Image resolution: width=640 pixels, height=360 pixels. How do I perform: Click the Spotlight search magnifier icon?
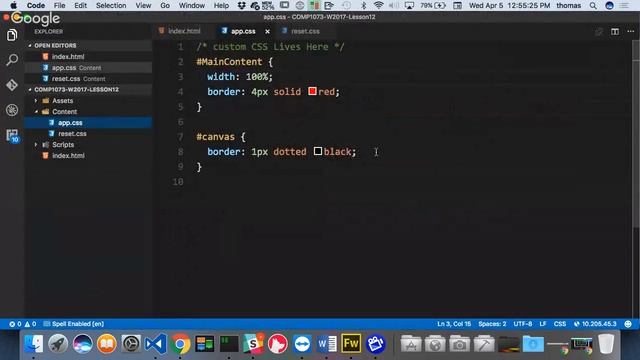click(x=593, y=5)
